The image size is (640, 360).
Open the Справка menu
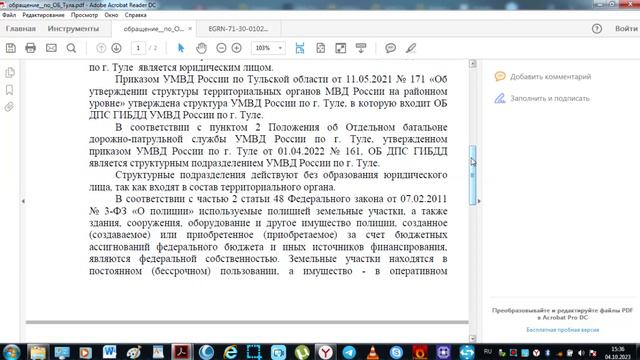click(136, 15)
